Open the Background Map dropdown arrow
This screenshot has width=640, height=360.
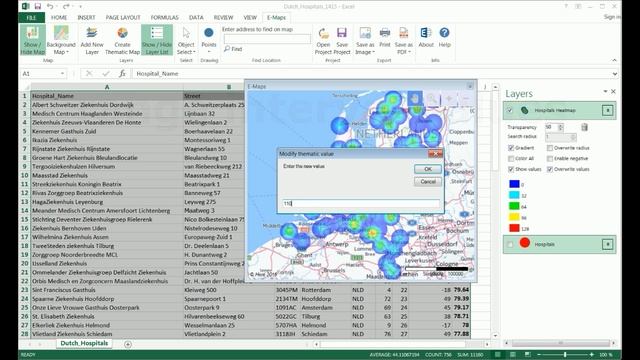67,52
